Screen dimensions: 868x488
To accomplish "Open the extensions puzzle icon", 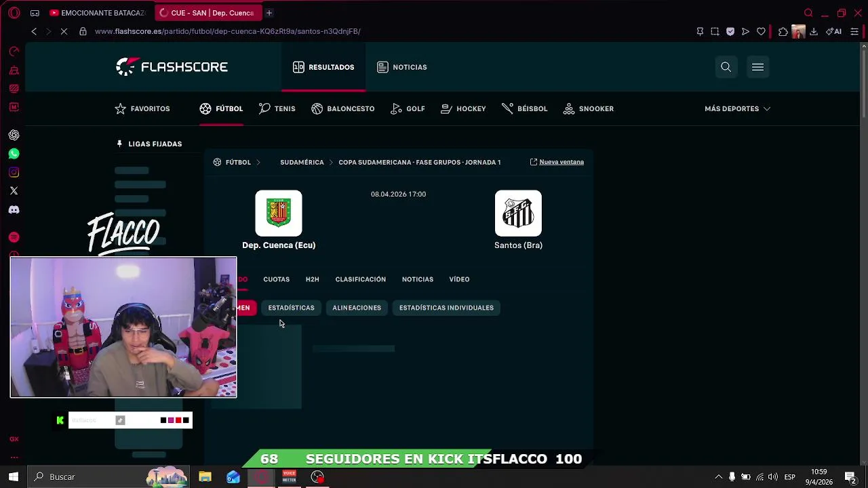I will (x=783, y=31).
